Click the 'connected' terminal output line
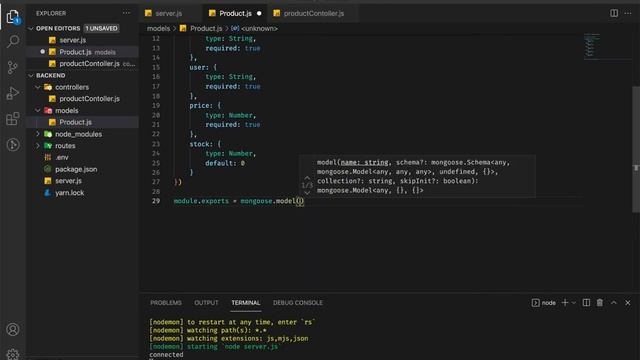This screenshot has width=640, height=360. [166, 354]
